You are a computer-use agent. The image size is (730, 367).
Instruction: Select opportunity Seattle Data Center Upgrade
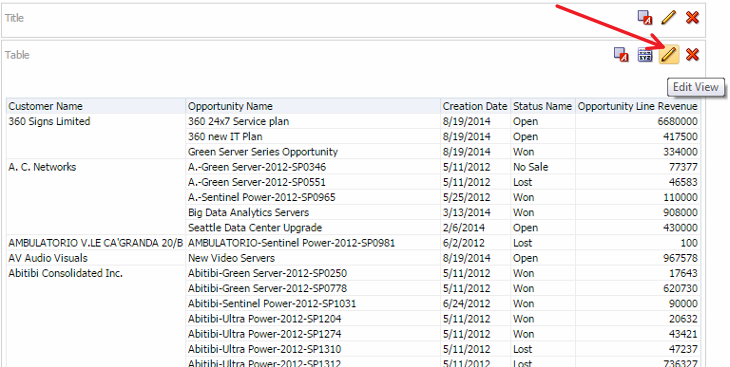coord(255,228)
